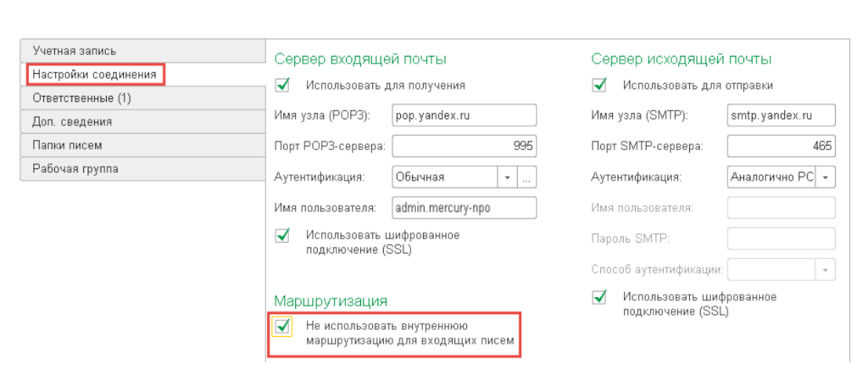
Task: Expand the incoming Аутентификация dropdown arrow
Action: coord(507,177)
